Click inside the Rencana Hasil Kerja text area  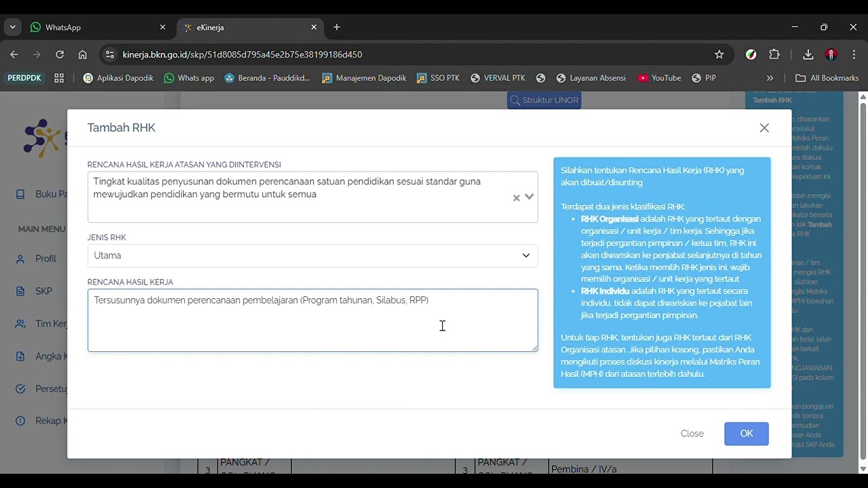313,321
